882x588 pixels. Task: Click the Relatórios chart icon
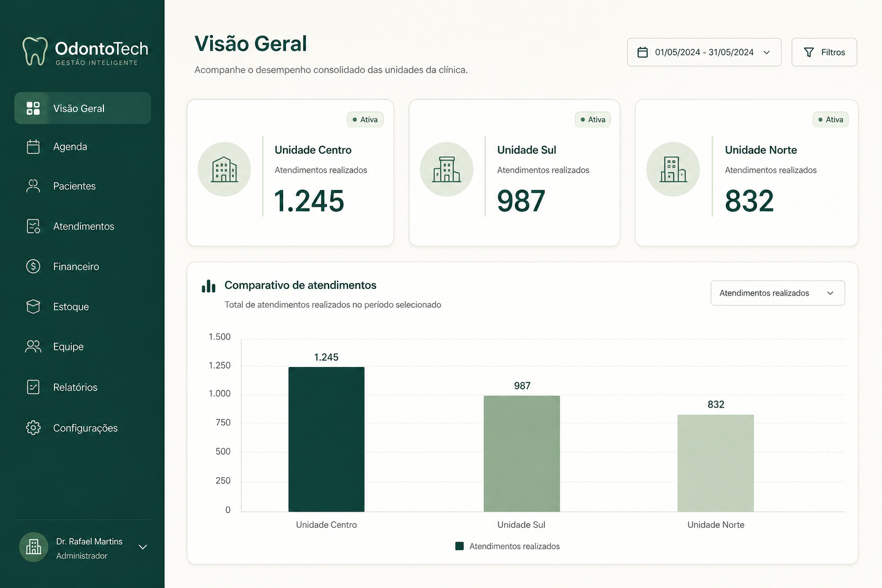pos(33,386)
